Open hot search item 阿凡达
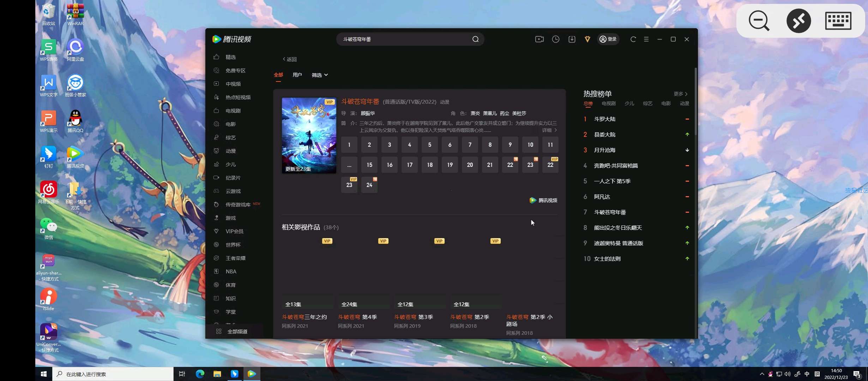868x381 pixels. pyautogui.click(x=602, y=196)
